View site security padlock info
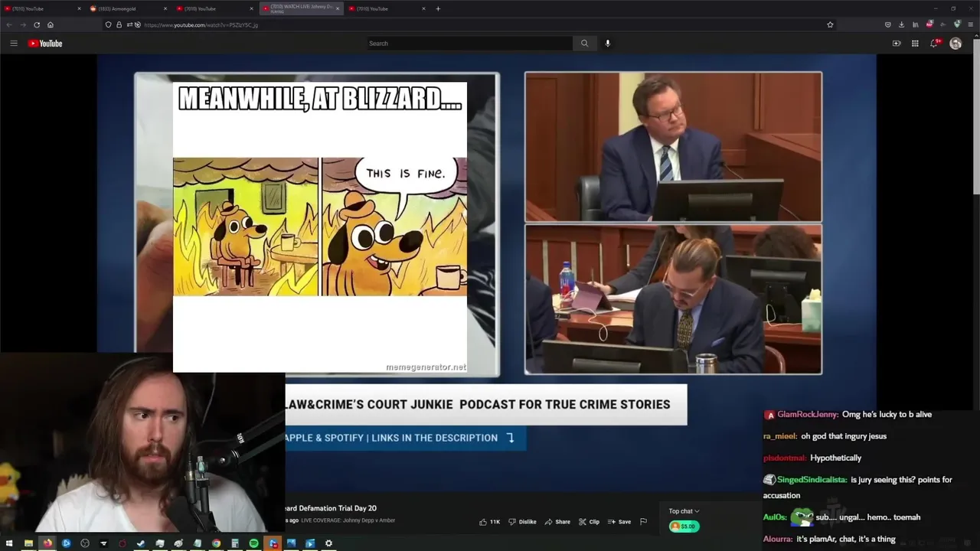The width and height of the screenshot is (980, 551). (119, 24)
